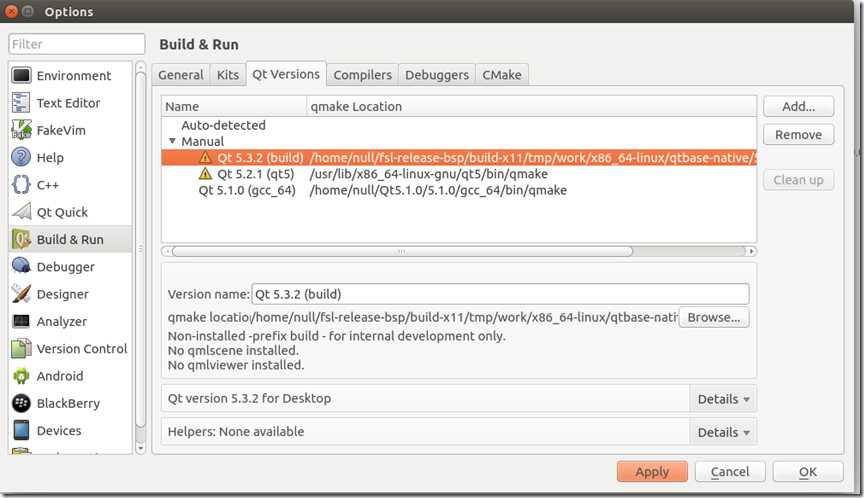864x498 pixels.
Task: Expand Details for Helpers section
Action: tap(723, 432)
